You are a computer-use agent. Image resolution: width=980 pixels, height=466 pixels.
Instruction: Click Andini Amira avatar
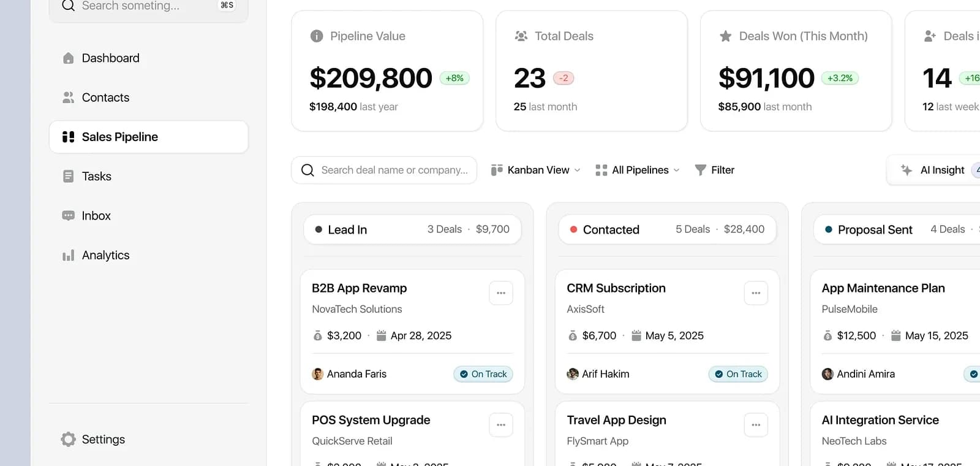[827, 374]
